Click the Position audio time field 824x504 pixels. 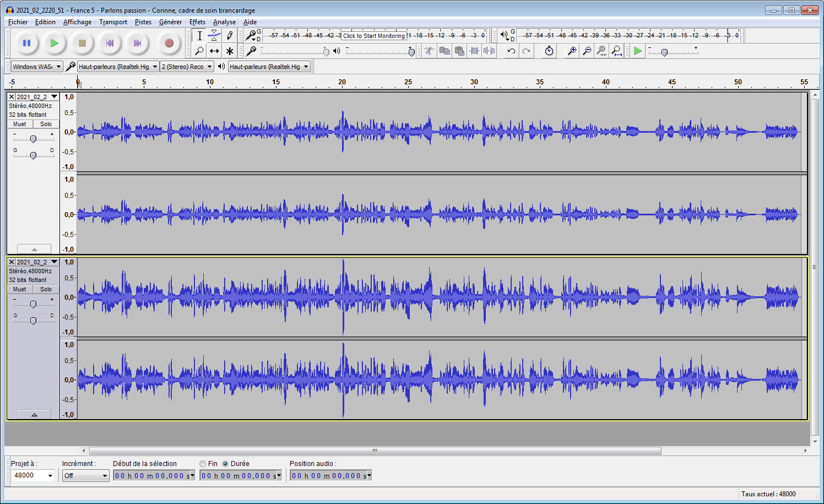coord(330,476)
